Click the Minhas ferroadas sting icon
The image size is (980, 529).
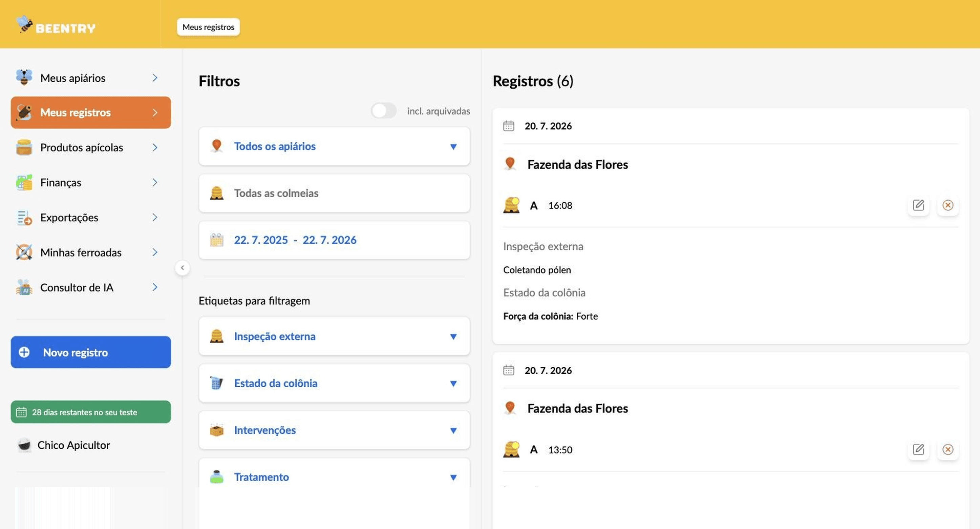pos(24,252)
